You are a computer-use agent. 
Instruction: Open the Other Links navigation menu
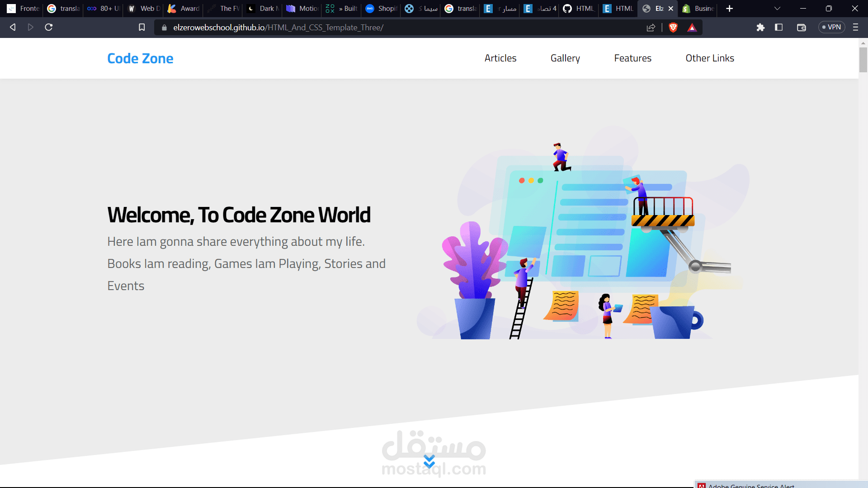709,58
